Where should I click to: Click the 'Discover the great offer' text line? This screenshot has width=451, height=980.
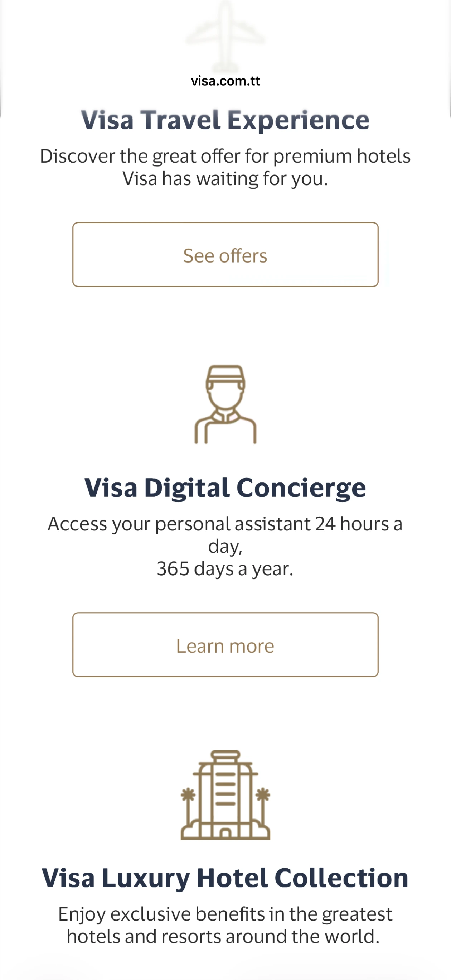[x=225, y=156]
